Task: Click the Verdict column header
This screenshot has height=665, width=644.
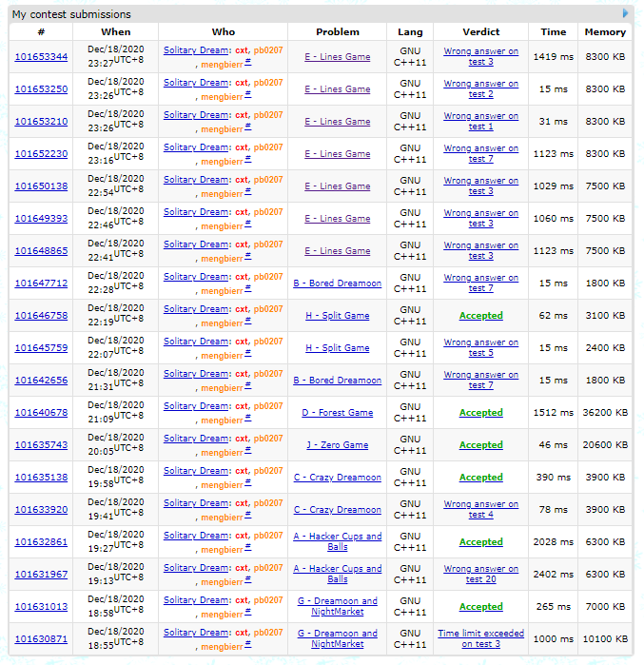Action: point(480,31)
